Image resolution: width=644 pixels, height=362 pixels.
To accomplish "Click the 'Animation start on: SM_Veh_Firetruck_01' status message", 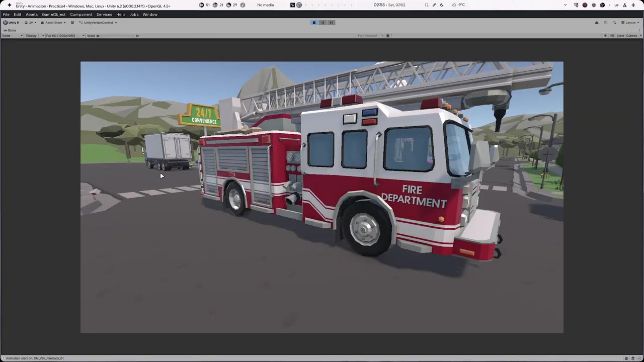I will 34,358.
